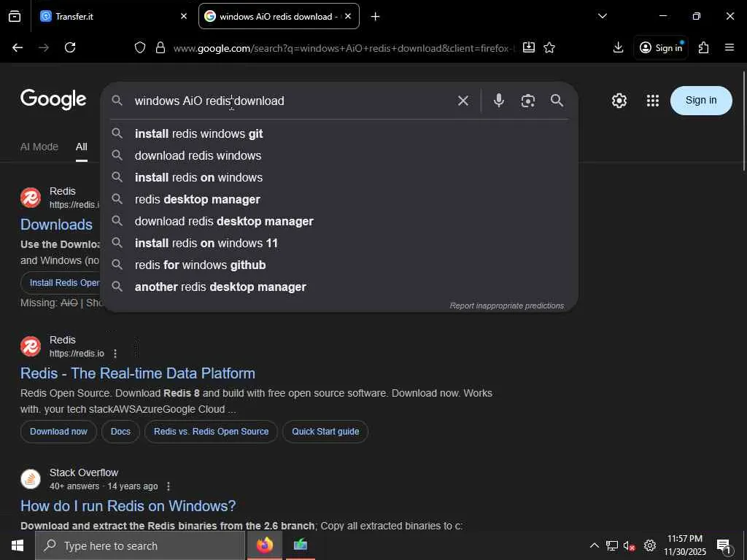
Task: Click the Windows taskbar search box
Action: 140,545
